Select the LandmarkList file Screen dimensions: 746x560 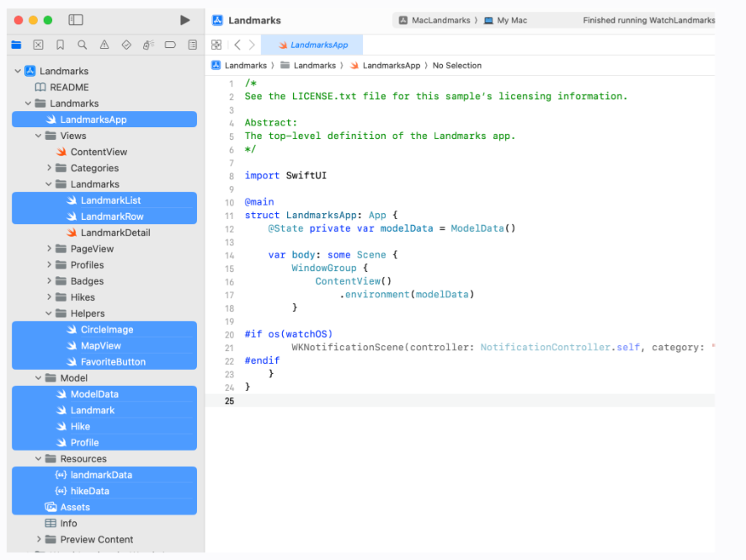click(x=104, y=200)
